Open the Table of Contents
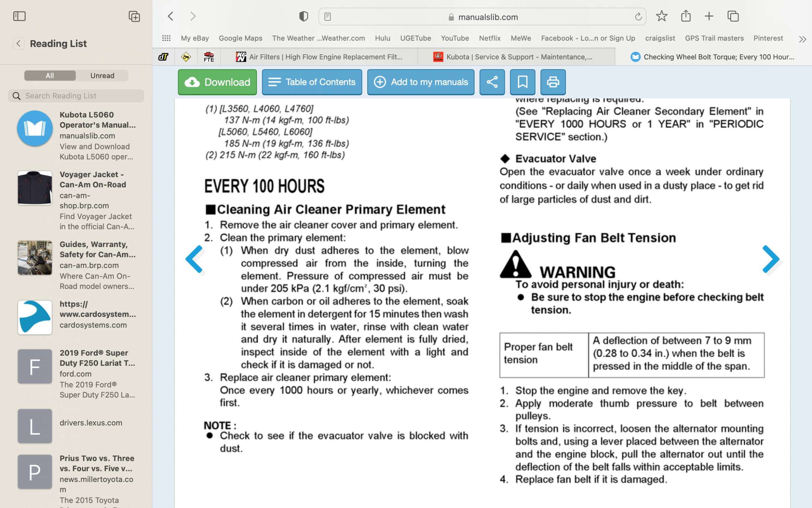This screenshot has height=508, width=812. tap(312, 82)
